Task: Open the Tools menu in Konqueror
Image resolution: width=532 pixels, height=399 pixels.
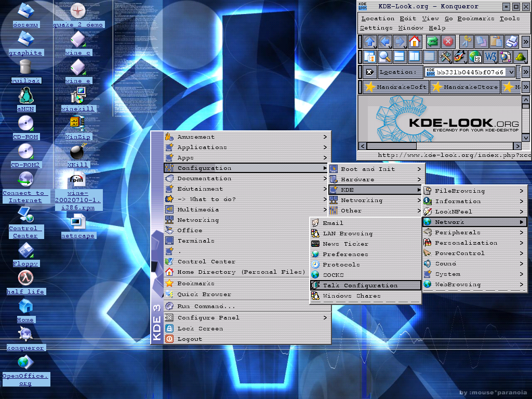Action: pos(510,18)
